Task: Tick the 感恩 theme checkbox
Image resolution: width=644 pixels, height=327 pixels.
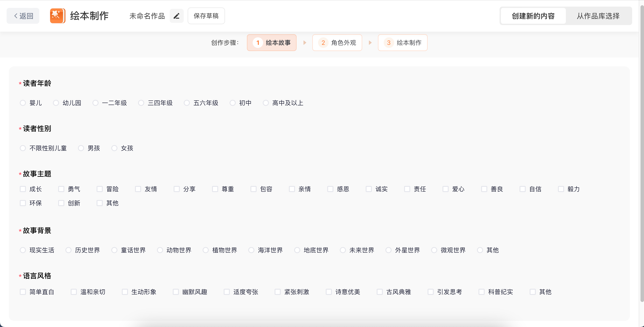Action: [331, 189]
